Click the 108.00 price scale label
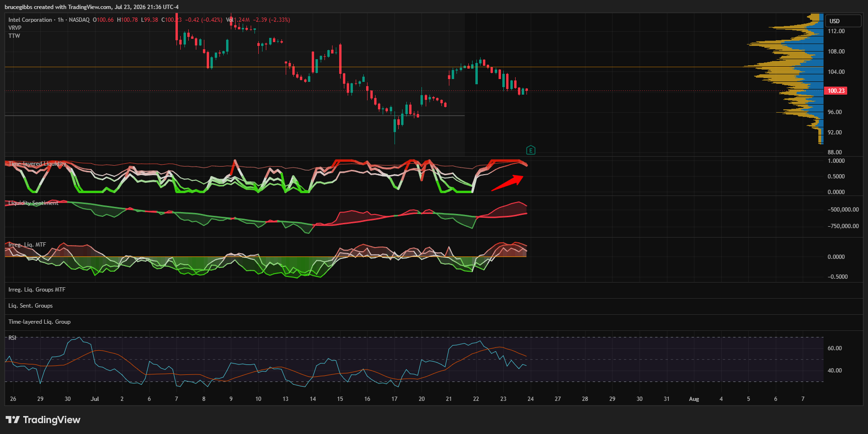 (x=836, y=52)
